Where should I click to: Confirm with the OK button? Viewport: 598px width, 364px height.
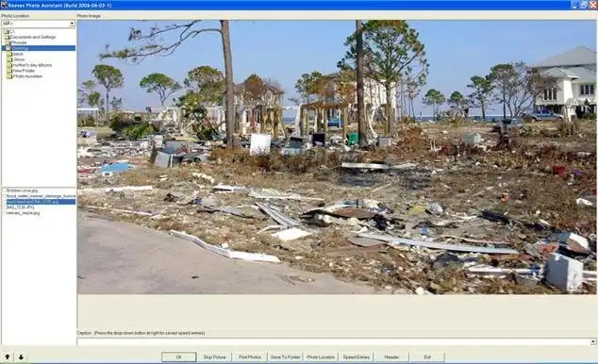tap(179, 357)
